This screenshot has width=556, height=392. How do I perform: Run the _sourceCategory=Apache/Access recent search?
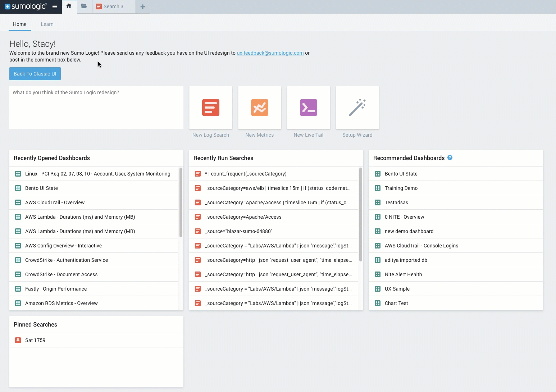tap(243, 216)
